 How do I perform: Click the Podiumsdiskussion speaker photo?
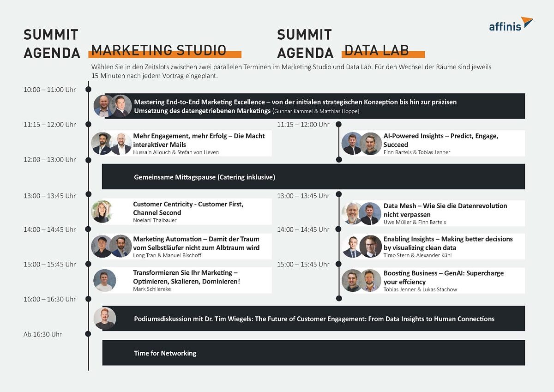point(105,318)
